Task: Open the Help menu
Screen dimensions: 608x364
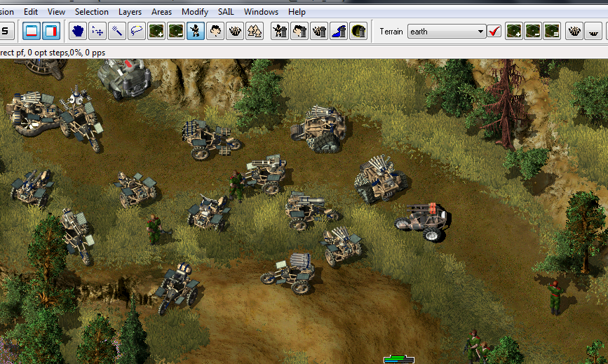Action: pos(297,12)
